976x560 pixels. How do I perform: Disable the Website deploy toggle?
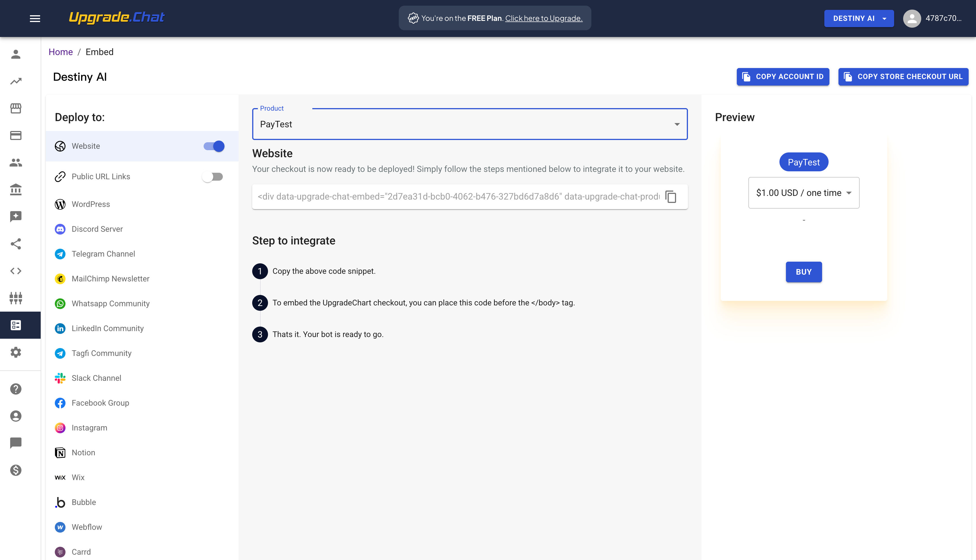pos(214,146)
